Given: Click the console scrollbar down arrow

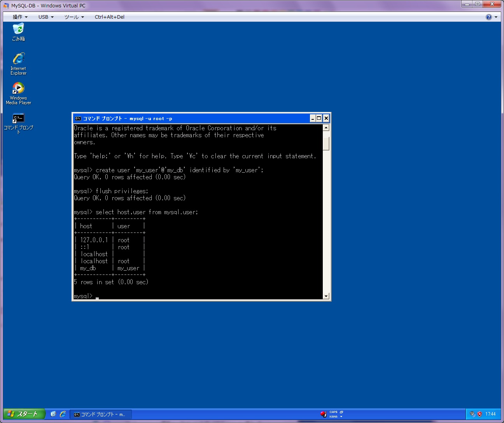Looking at the screenshot, I should coord(326,296).
